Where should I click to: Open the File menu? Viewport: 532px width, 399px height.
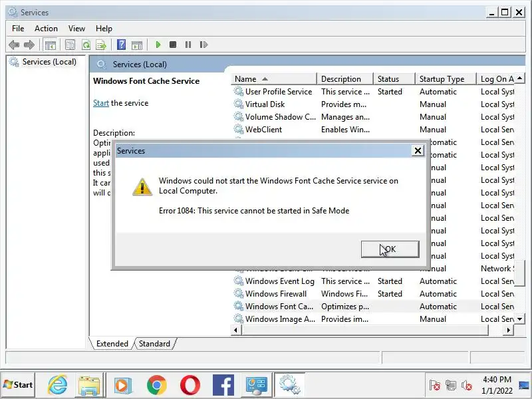(x=18, y=29)
